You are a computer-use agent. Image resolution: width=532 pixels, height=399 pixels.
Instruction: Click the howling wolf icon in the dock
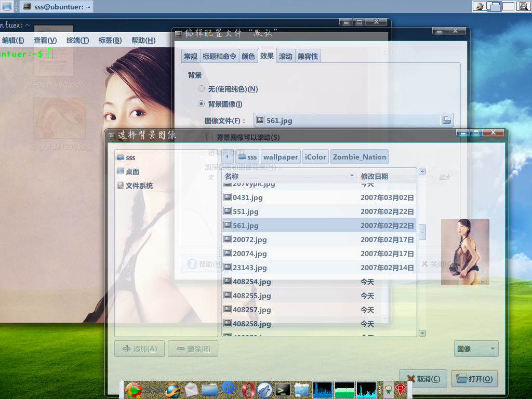[x=264, y=390]
